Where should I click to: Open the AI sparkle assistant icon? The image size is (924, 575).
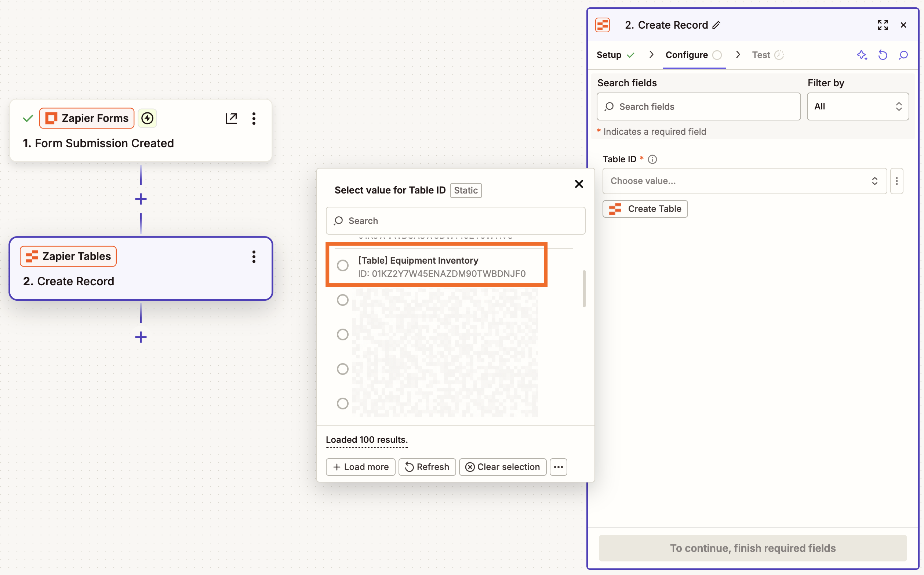(x=862, y=55)
